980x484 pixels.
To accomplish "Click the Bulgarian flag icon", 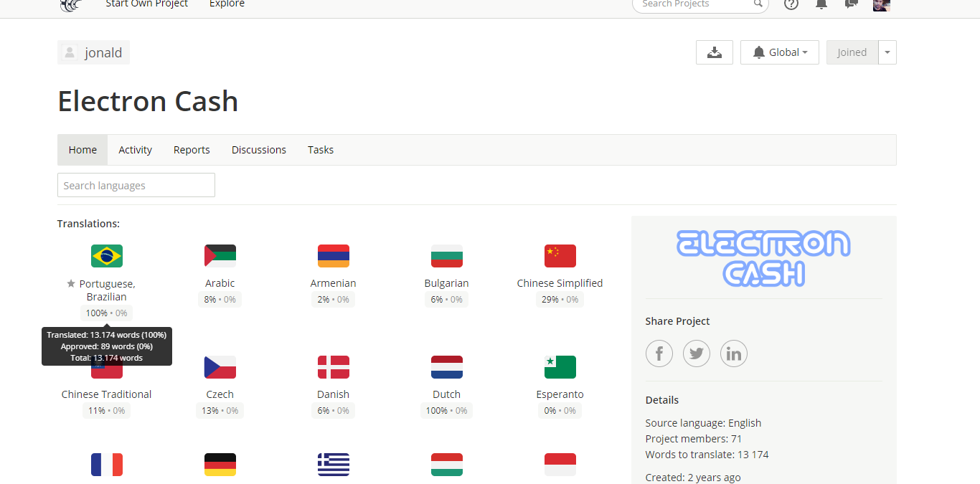I will (447, 256).
